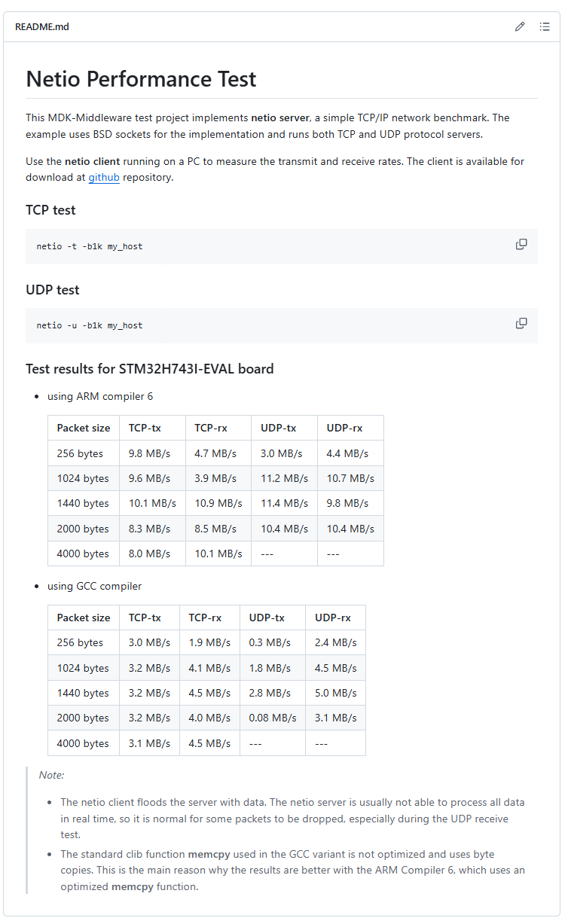Click the 'netio -u -b1k my_host' code

pos(90,325)
